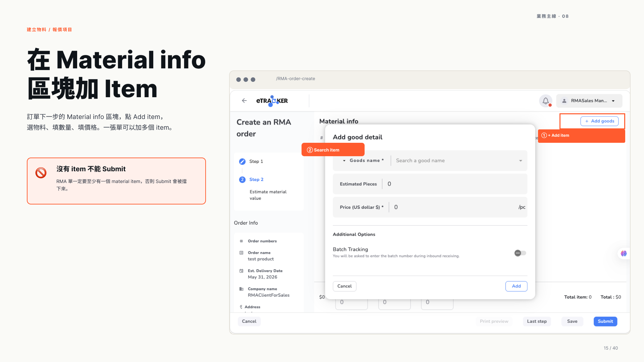Click the Add goods button
Screen dimensions: 644x362
coord(599,121)
